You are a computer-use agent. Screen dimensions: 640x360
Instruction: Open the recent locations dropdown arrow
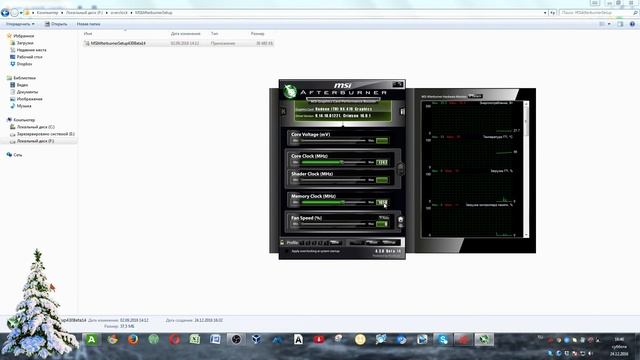pos(21,13)
